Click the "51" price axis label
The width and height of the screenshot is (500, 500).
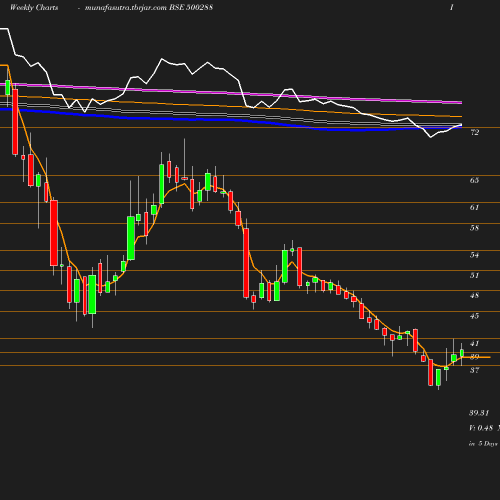(x=475, y=275)
